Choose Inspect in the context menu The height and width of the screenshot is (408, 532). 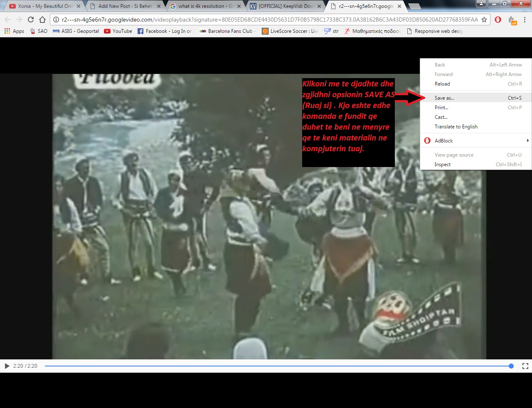475,165
